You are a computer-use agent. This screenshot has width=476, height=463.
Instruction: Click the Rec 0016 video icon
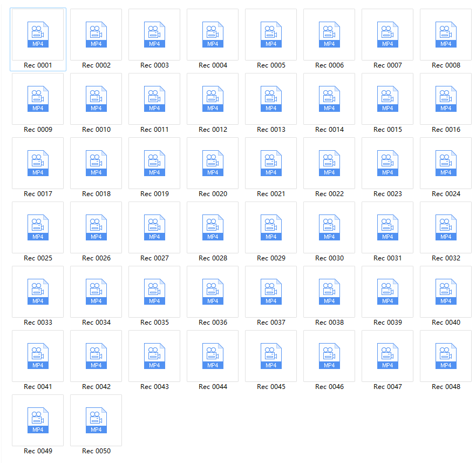(446, 99)
